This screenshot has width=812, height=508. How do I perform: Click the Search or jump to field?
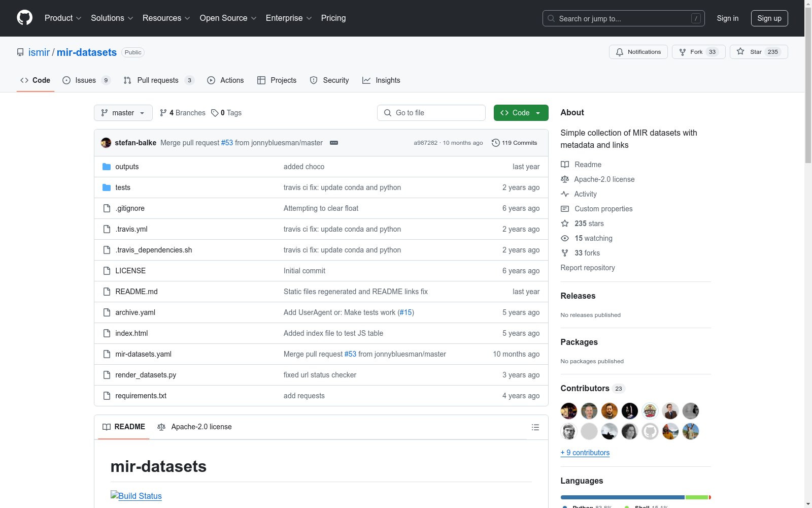tap(624, 18)
